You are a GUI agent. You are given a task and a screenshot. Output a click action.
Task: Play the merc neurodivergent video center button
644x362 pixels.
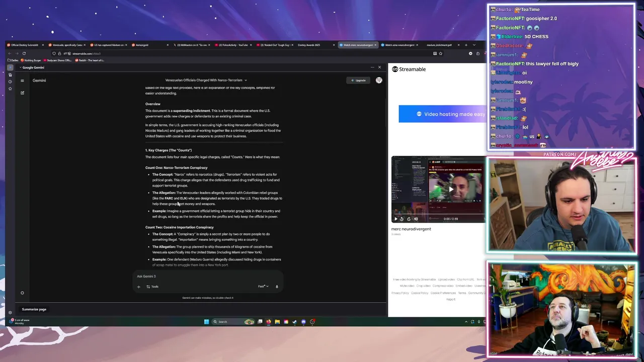[x=451, y=189]
